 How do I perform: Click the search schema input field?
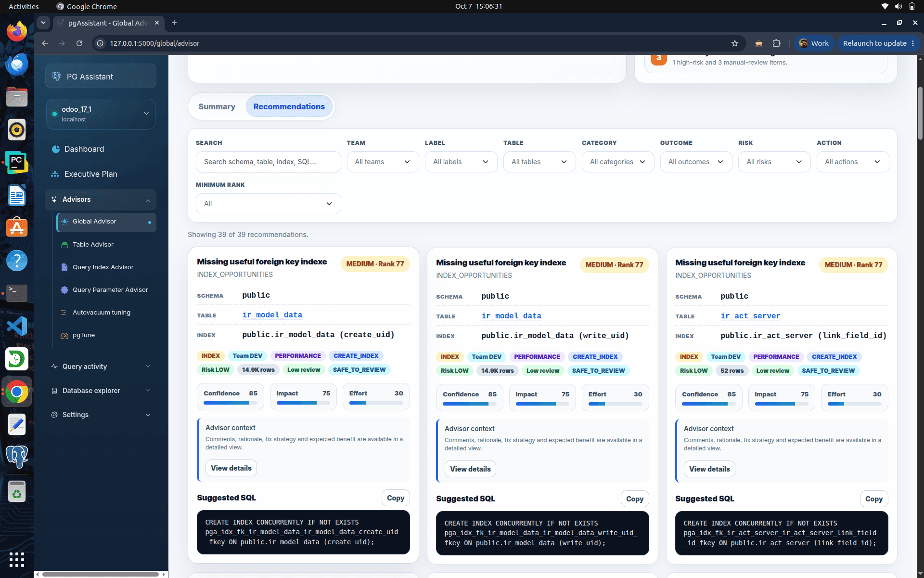coord(269,162)
